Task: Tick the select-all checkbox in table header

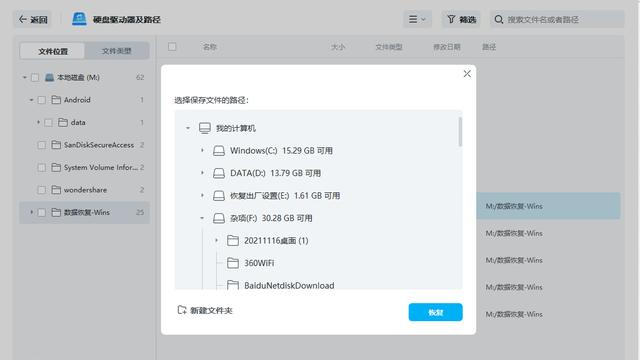Action: point(172,47)
